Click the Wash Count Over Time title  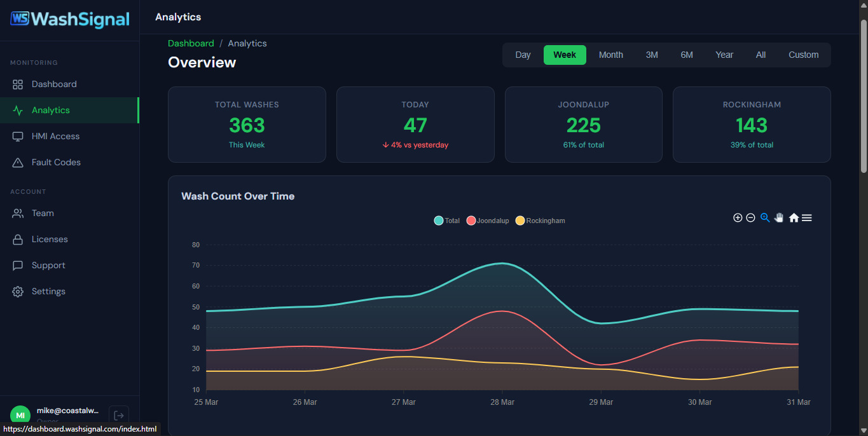coord(238,196)
